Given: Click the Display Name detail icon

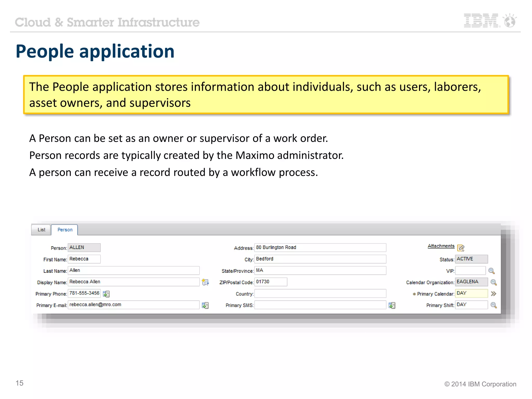Looking at the screenshot, I should [x=205, y=282].
